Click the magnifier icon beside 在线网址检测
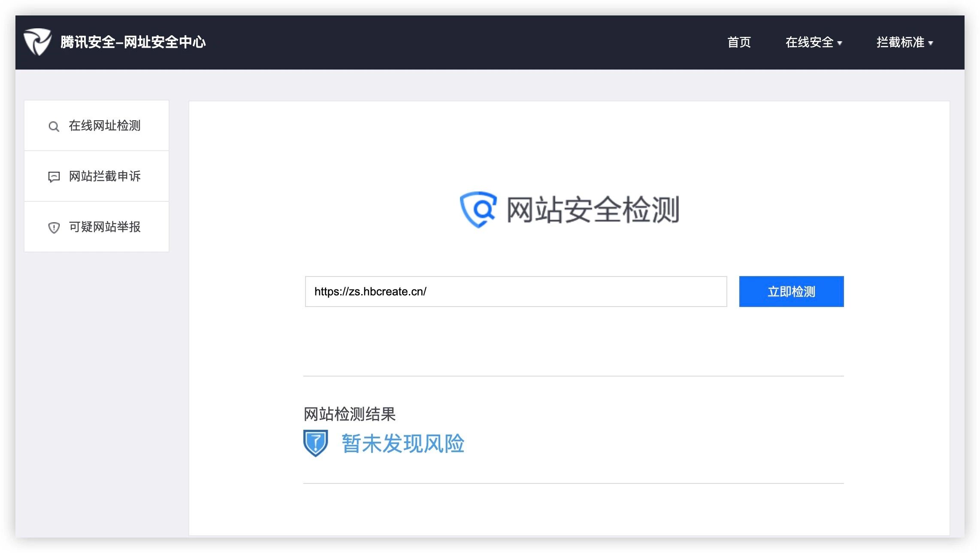The height and width of the screenshot is (553, 980). click(54, 126)
